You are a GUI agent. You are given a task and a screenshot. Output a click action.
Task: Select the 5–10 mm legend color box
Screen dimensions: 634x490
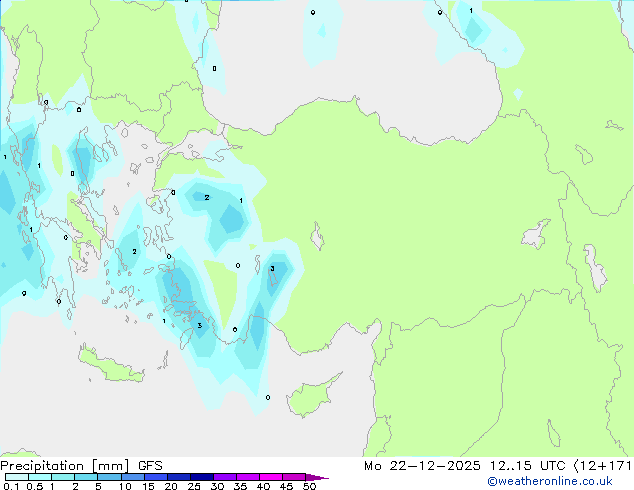point(109,477)
